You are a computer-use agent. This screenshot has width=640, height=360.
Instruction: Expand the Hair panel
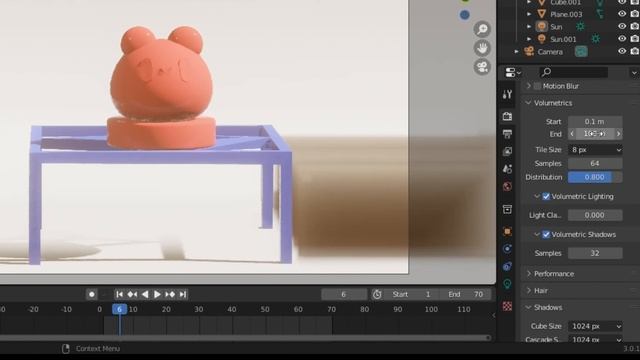click(529, 291)
